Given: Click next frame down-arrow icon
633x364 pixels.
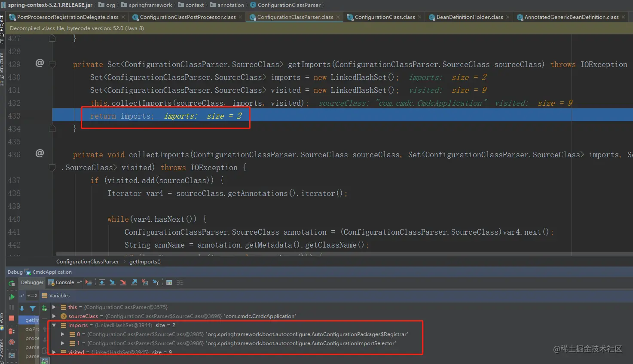Looking at the screenshot, I should pyautogui.click(x=22, y=309).
